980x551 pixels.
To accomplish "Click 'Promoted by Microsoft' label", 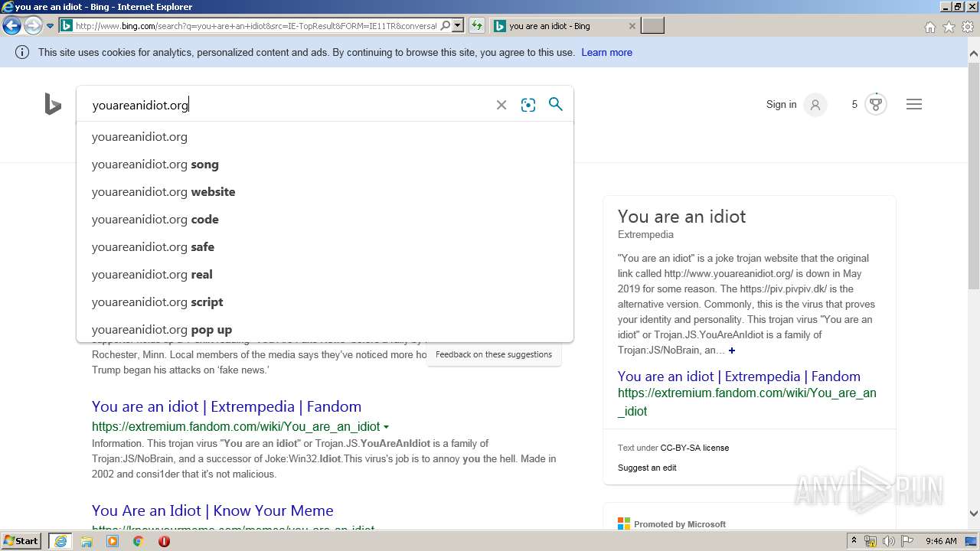I will (680, 524).
